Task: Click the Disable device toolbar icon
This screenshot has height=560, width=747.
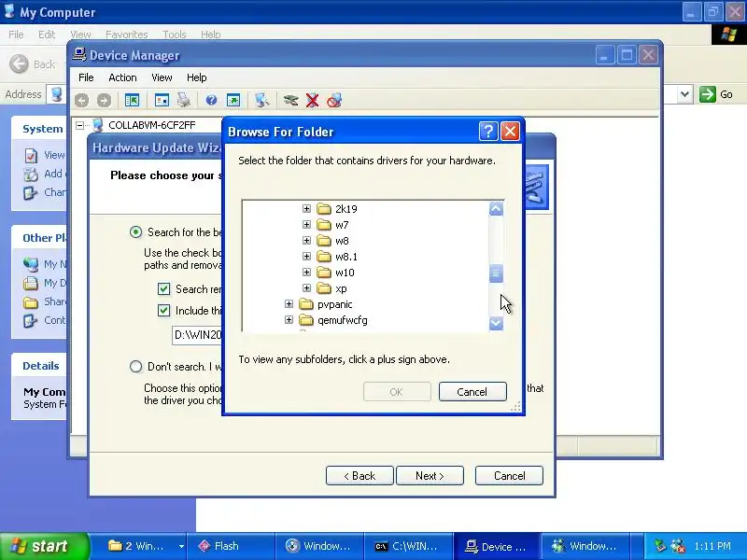Action: (334, 100)
